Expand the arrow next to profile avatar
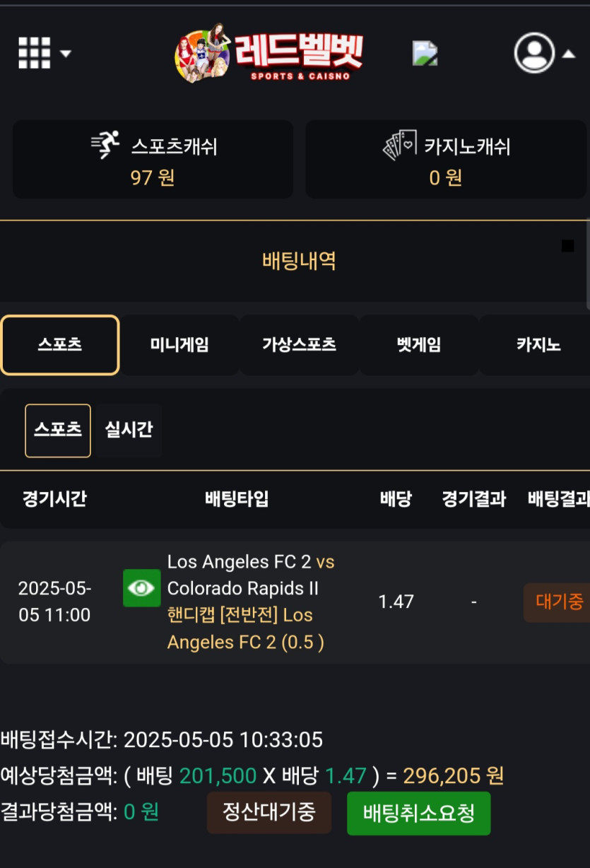Image resolution: width=590 pixels, height=868 pixels. (x=569, y=54)
